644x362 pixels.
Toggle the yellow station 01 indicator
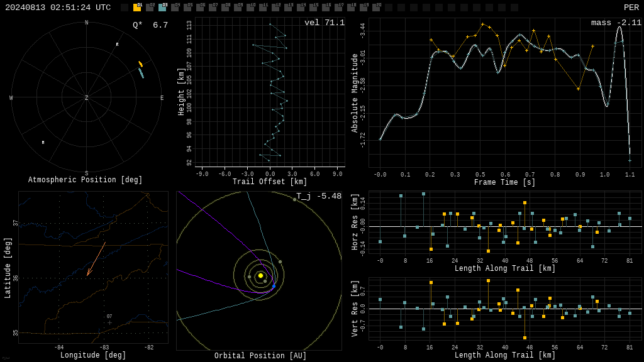[137, 8]
